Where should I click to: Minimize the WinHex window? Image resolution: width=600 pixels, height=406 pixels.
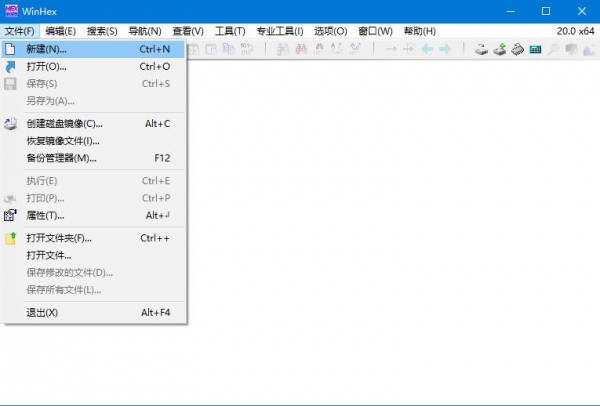(510, 11)
